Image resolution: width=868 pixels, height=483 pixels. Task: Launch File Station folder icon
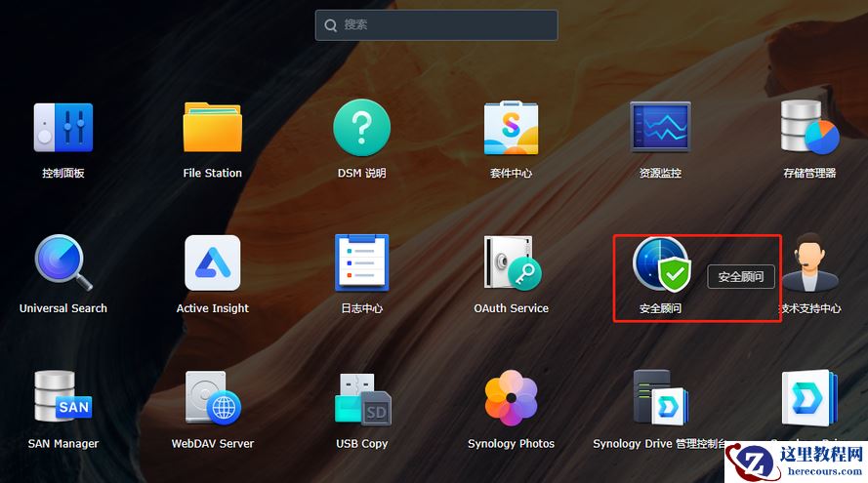click(213, 127)
